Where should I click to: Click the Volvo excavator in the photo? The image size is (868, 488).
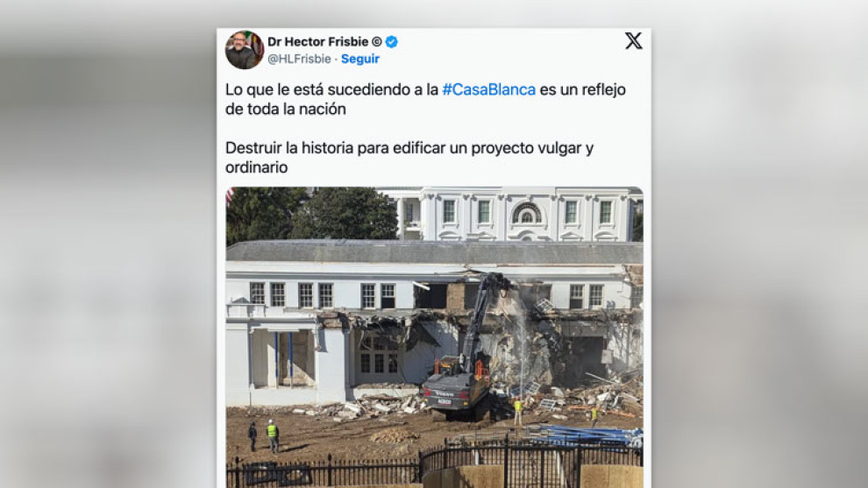(464, 354)
